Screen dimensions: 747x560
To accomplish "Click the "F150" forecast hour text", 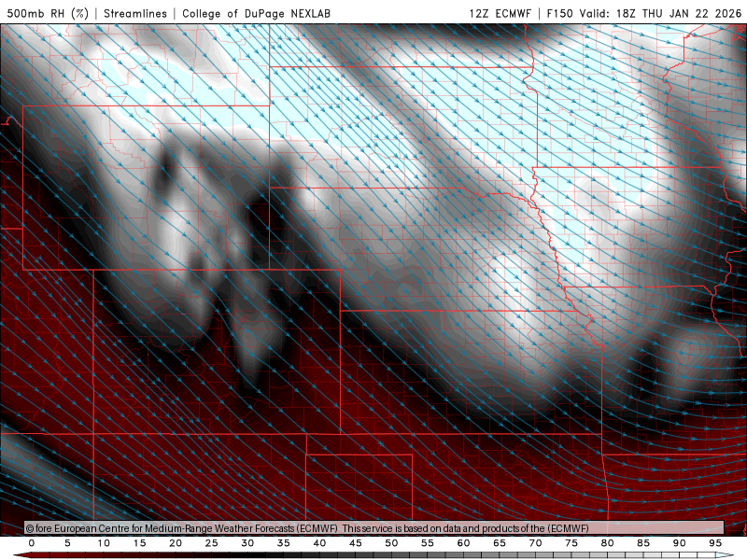I will (x=559, y=13).
